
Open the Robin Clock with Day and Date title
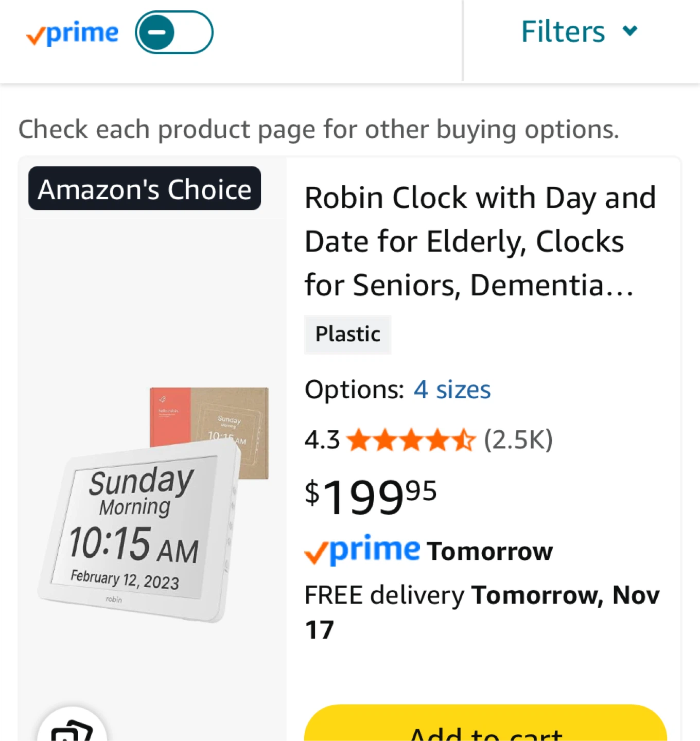pos(480,241)
